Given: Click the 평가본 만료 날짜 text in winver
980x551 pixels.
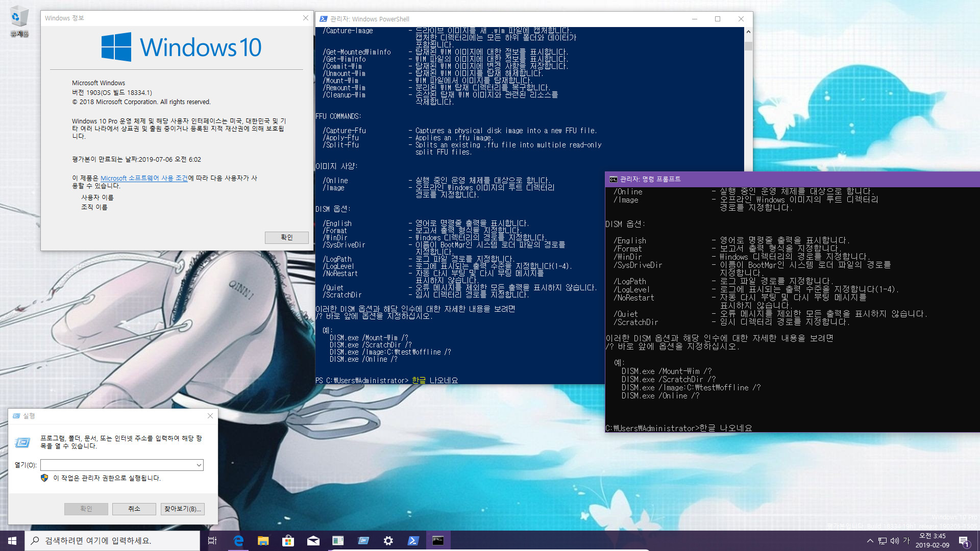Looking at the screenshot, I should (x=136, y=159).
